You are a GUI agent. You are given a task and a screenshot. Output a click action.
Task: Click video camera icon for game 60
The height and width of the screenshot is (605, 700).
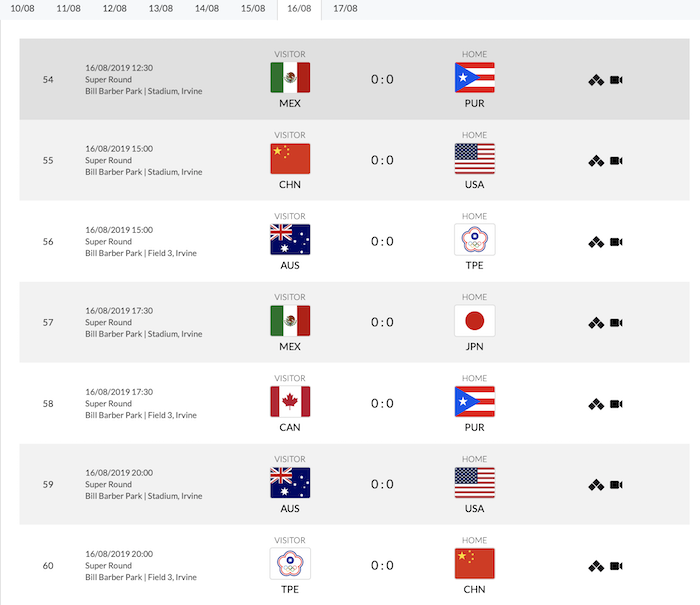click(x=616, y=566)
